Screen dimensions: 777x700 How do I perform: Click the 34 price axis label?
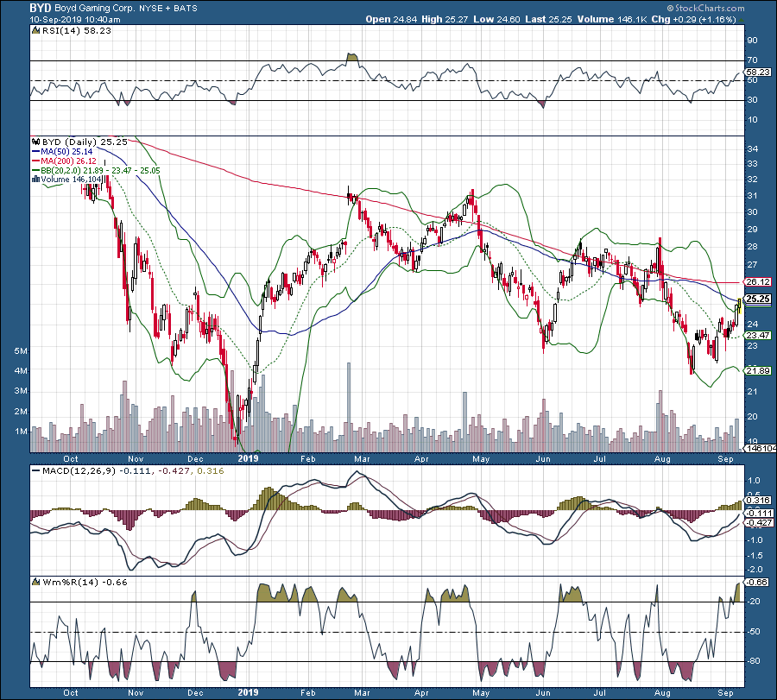pyautogui.click(x=752, y=149)
